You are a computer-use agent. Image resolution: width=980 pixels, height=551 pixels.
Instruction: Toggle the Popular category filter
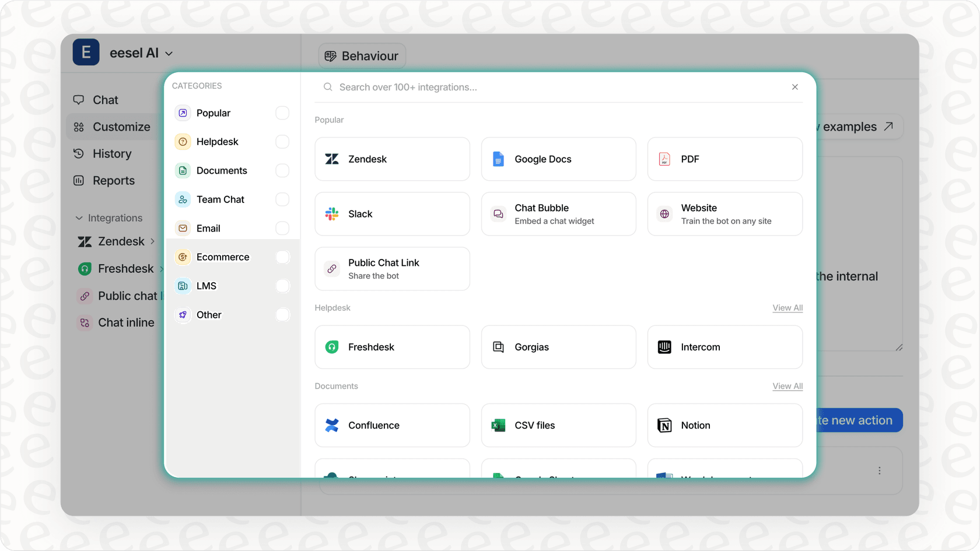click(282, 113)
